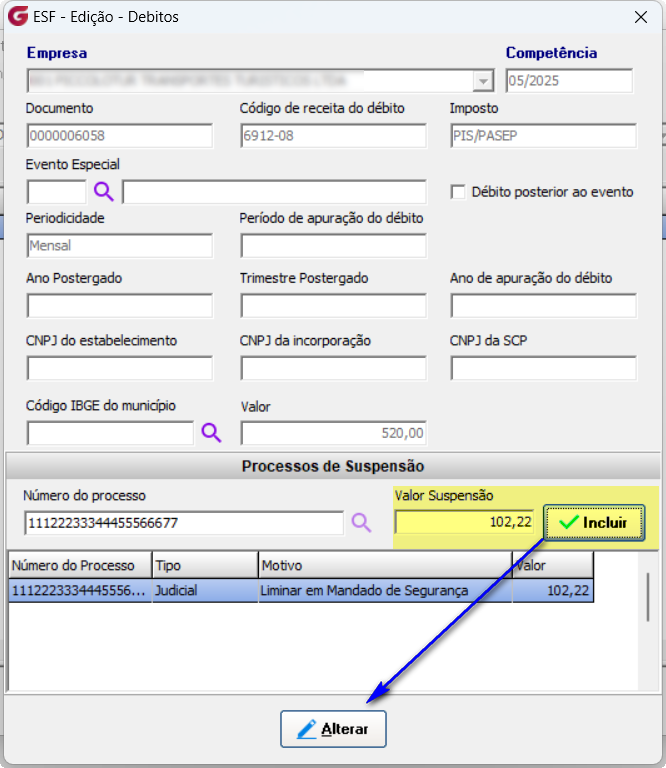This screenshot has width=666, height=768.
Task: Click the Motivo column header
Action: tap(385, 565)
